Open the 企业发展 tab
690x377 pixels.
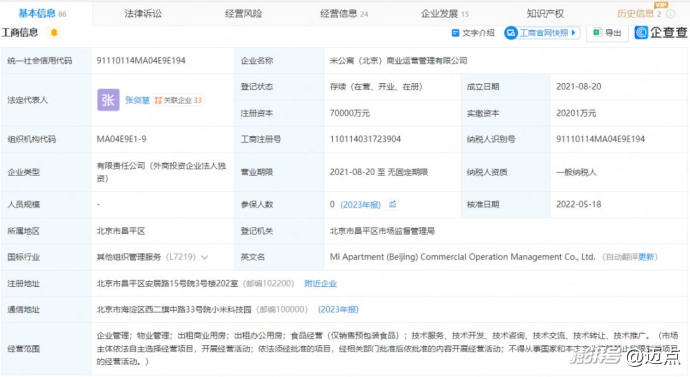pos(444,14)
